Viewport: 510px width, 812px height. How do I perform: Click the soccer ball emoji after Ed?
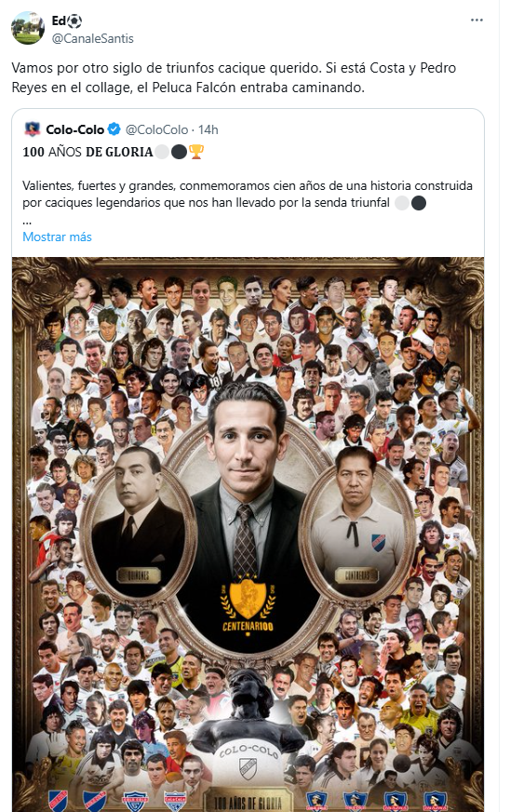(x=74, y=21)
